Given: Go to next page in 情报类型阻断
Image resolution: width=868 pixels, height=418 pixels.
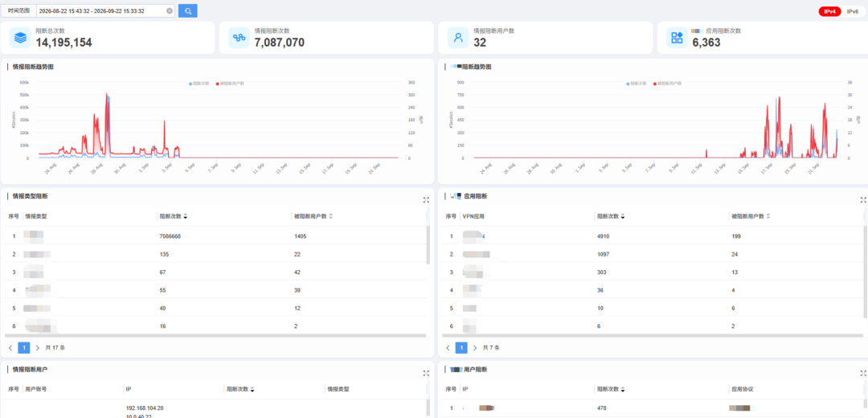Looking at the screenshot, I should pyautogui.click(x=38, y=348).
